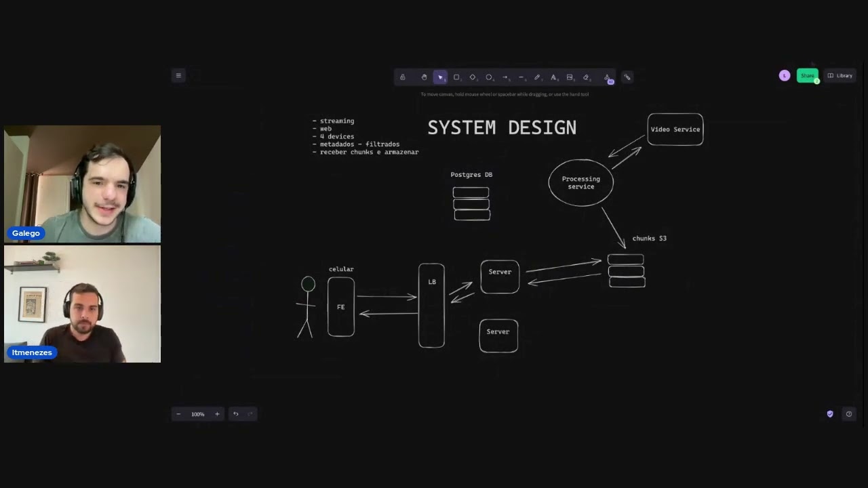The width and height of the screenshot is (868, 488).
Task: Click ltmenezes's webcam video tile
Action: tap(82, 304)
